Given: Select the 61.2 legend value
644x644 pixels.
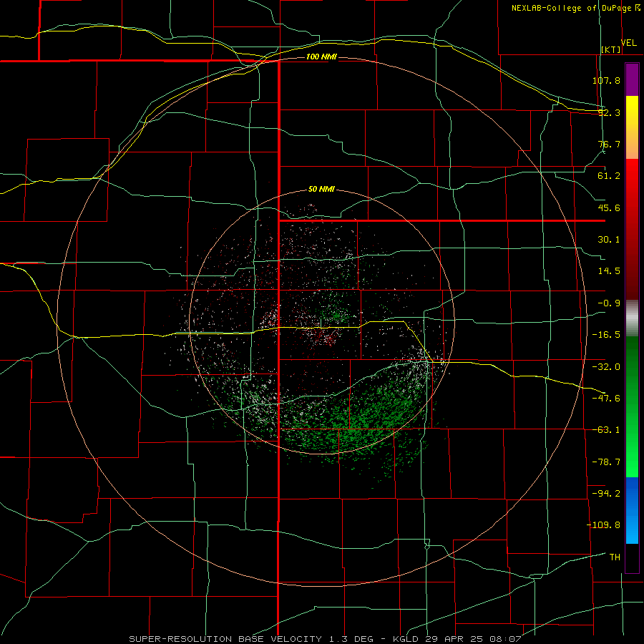Looking at the screenshot, I should tap(609, 176).
